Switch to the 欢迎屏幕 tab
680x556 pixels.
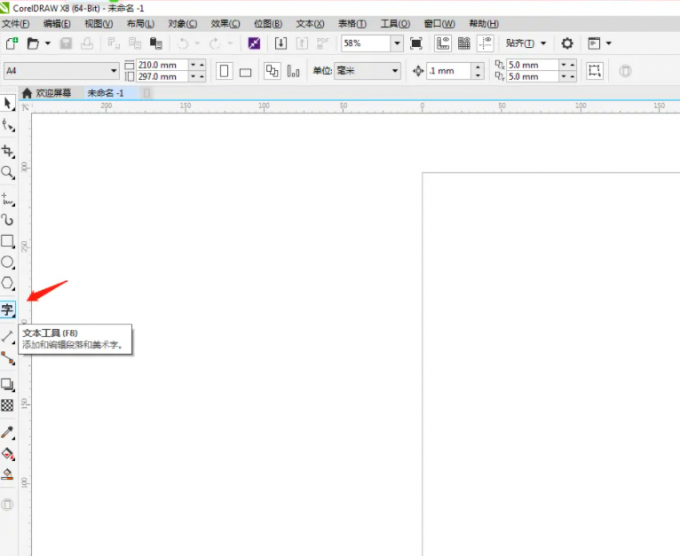(53, 93)
